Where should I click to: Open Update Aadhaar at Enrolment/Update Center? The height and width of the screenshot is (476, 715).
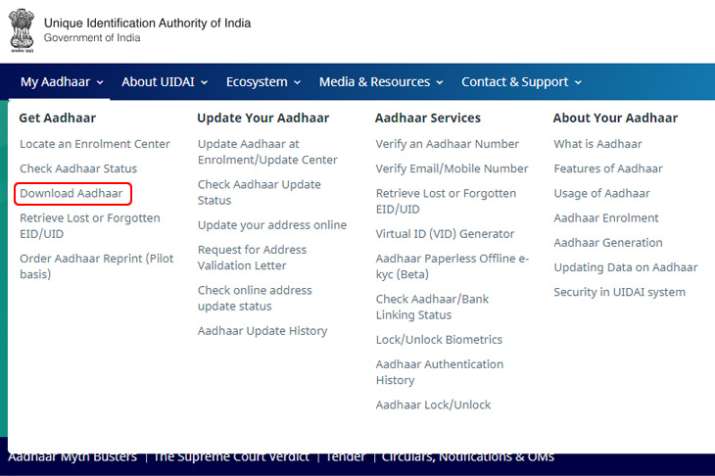(268, 152)
